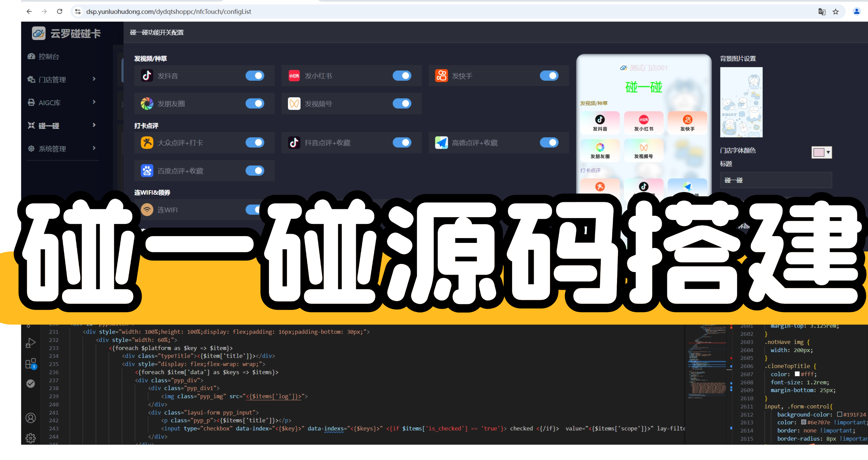
Task: Click the WeChat Moments icon beside 发朋友圈
Action: pos(147,103)
